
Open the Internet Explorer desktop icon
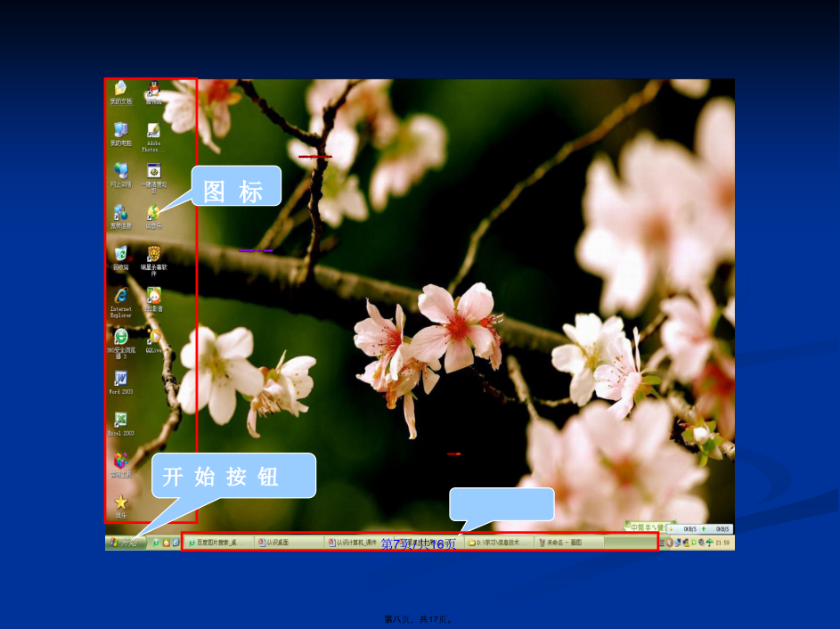click(x=120, y=303)
